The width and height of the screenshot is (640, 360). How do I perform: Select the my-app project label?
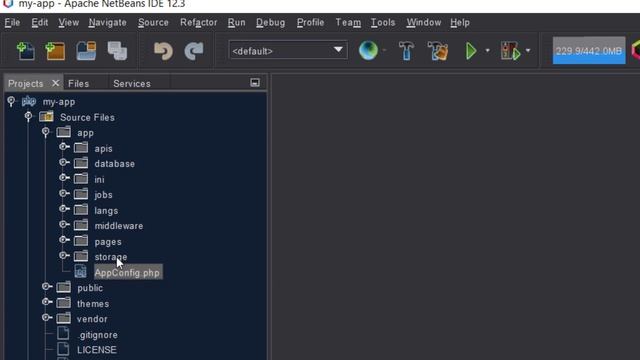59,102
